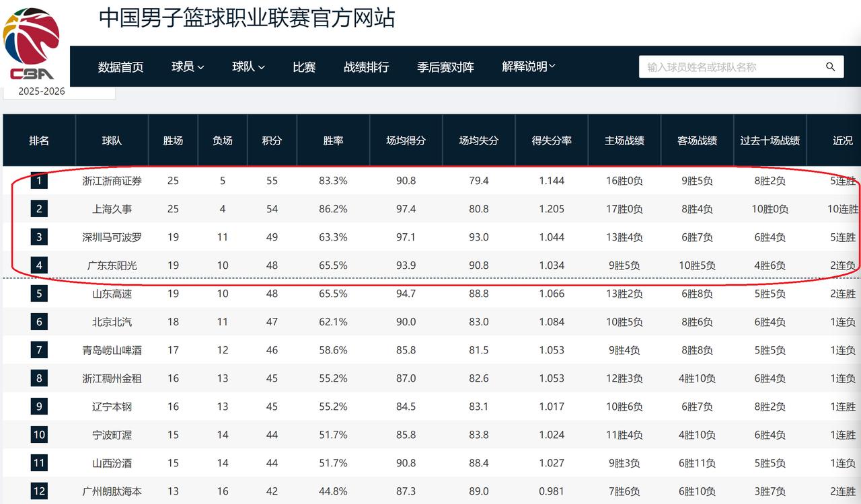The width and height of the screenshot is (861, 504).
Task: Click the CBA league logo
Action: [32, 44]
